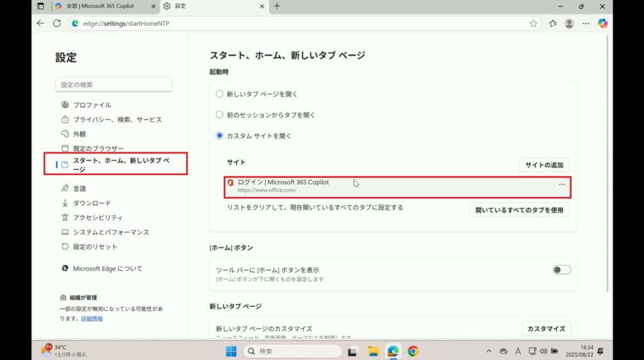Select '前のセッションからタブを開く' radio option
Screen dimensions: 644x360
coord(219,115)
